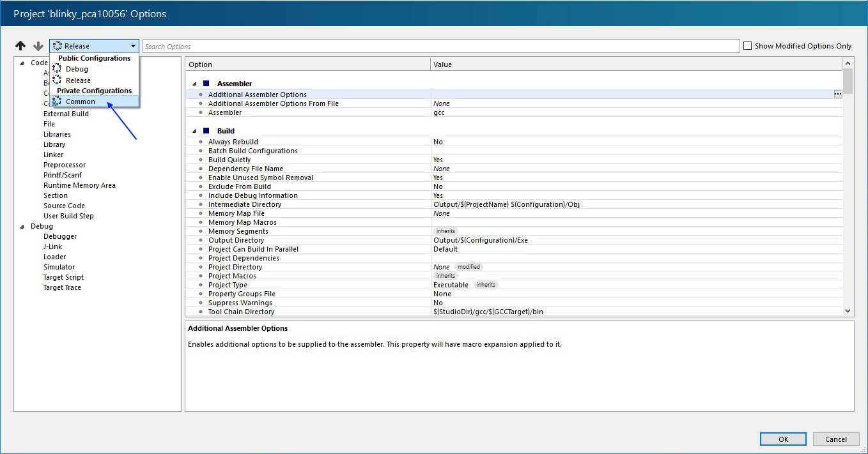Collapse the Build options group
Screen dimensions: 868x454
194,131
